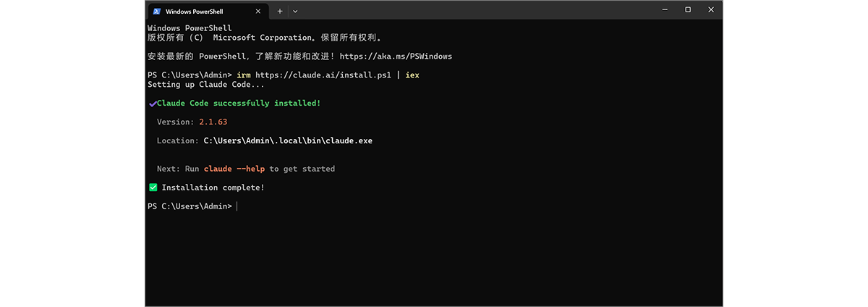The width and height of the screenshot is (868, 307).
Task: Click the https://claude.ai/install.ps1 URL in the command
Action: pos(323,75)
